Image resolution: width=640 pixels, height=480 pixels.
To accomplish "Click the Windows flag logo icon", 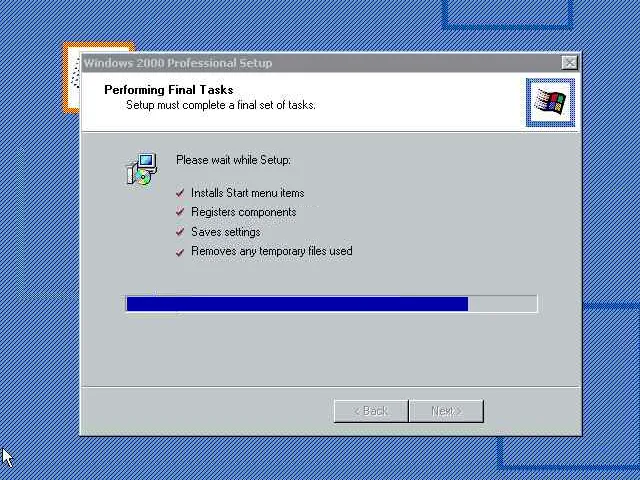I will pyautogui.click(x=550, y=102).
